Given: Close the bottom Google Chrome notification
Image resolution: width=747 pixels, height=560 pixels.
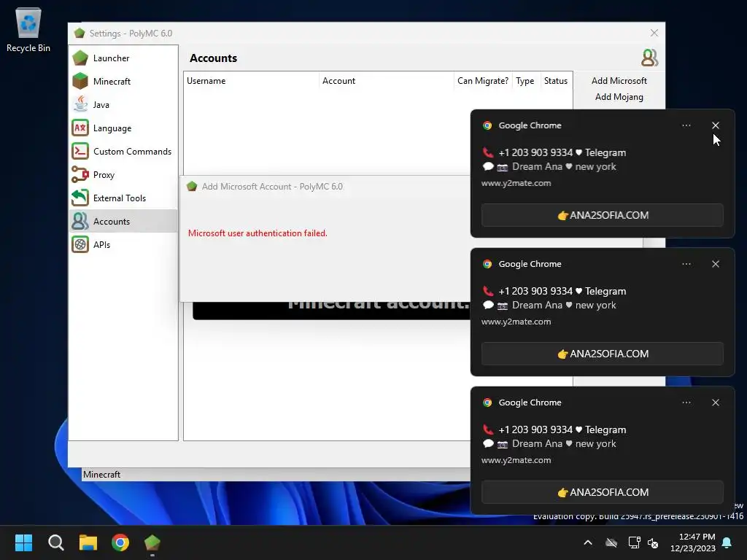Looking at the screenshot, I should coord(716,402).
